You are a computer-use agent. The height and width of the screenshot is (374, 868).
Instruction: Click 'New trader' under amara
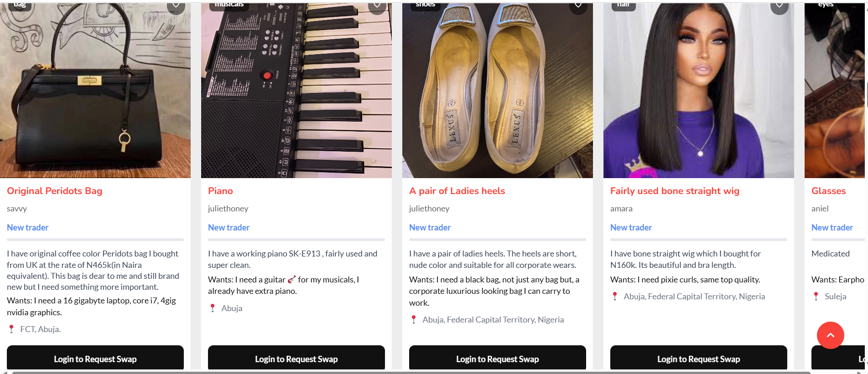tap(631, 227)
